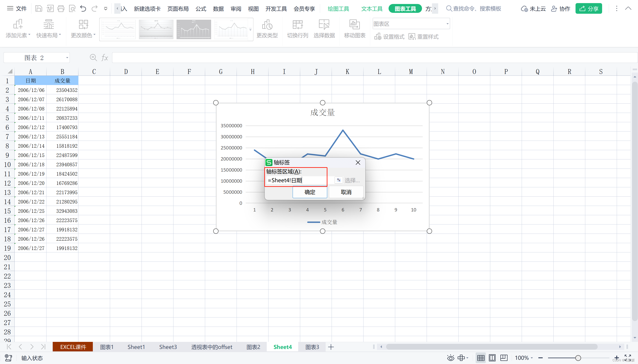The height and width of the screenshot is (364, 638).
Task: Open the 页面布局 tab
Action: click(178, 9)
